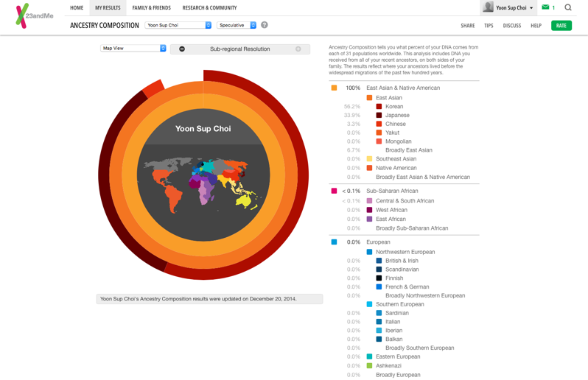Click the Mongolian color swatch
Viewport: 588px width, 380px height.
(x=379, y=141)
